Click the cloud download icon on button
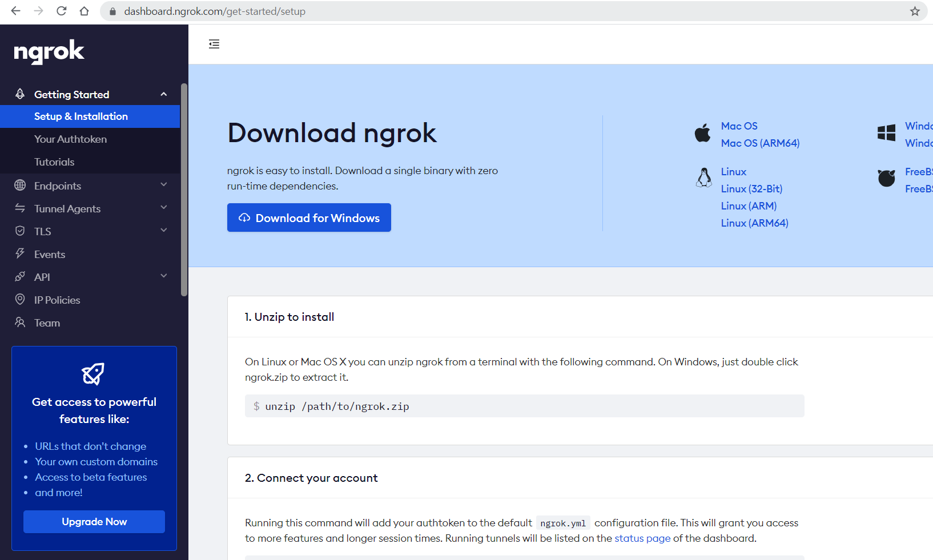This screenshot has height=560, width=933. (244, 217)
